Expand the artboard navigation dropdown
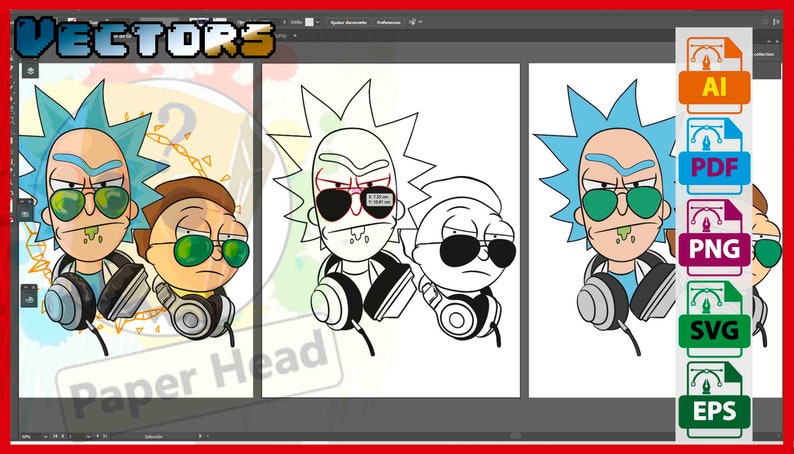Image resolution: width=794 pixels, height=454 pixels. point(89,436)
